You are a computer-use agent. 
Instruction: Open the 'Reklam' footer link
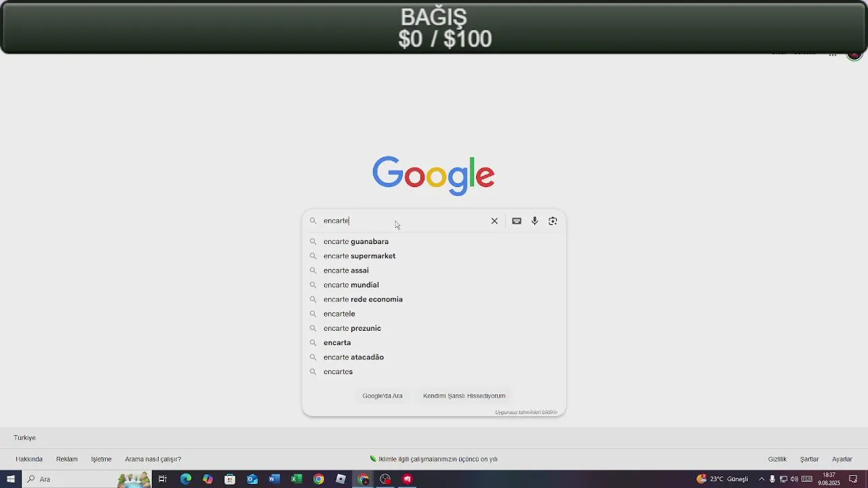(66, 459)
